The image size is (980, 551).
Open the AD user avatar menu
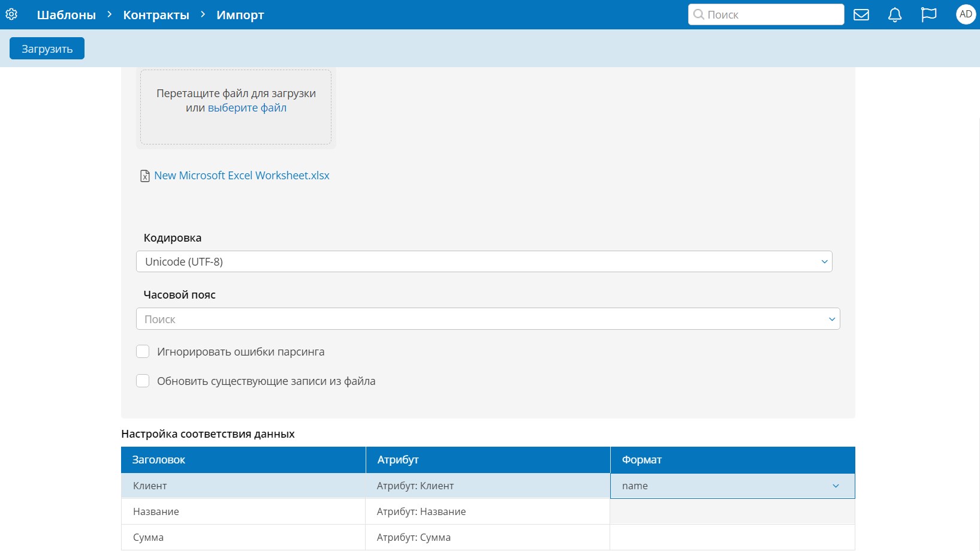pos(966,14)
